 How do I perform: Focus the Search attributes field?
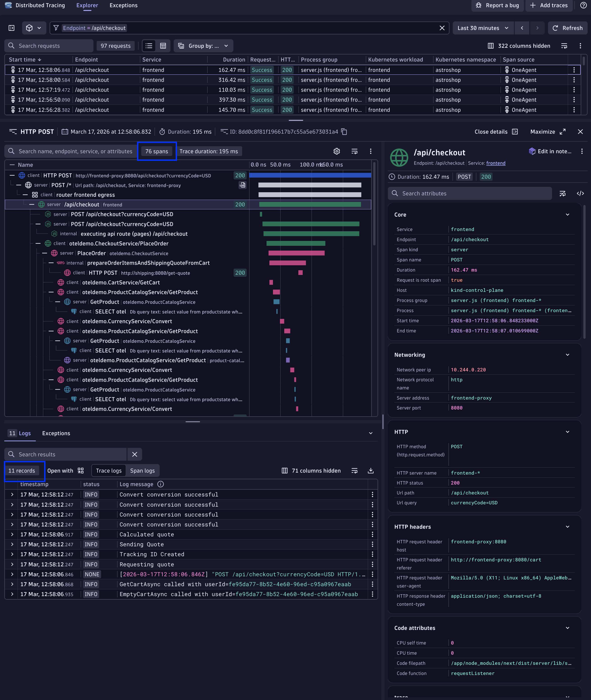click(x=469, y=193)
